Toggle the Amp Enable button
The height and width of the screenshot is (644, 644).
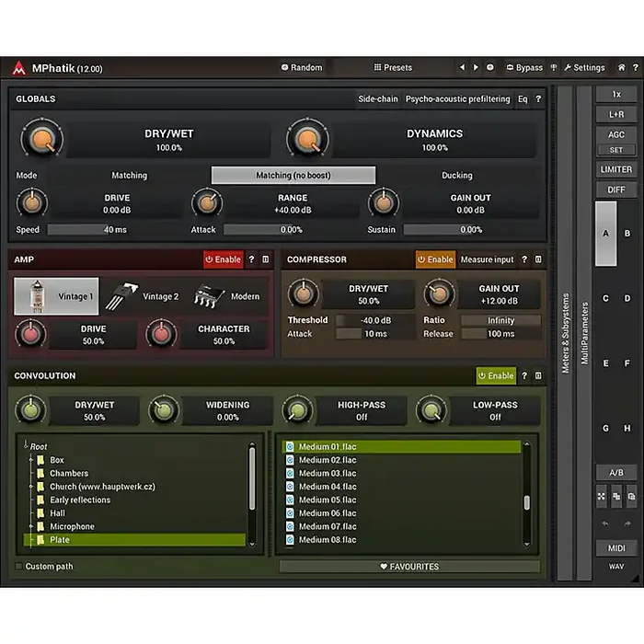point(224,259)
